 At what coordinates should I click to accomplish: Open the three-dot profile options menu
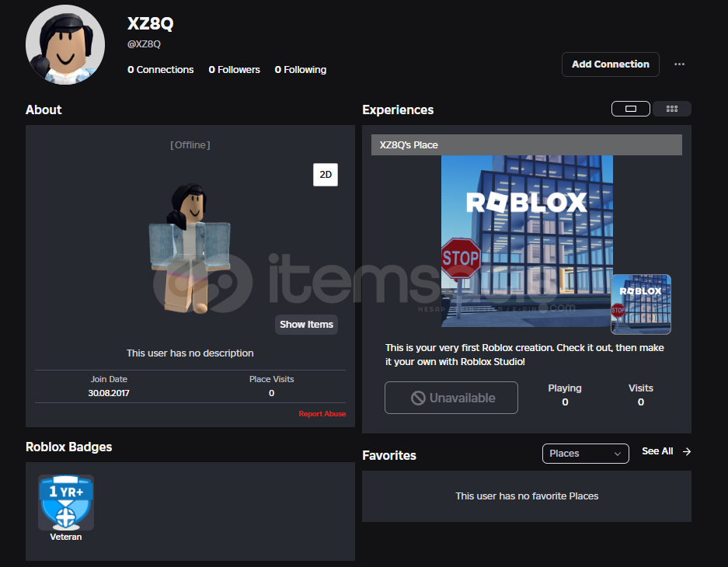pos(679,64)
